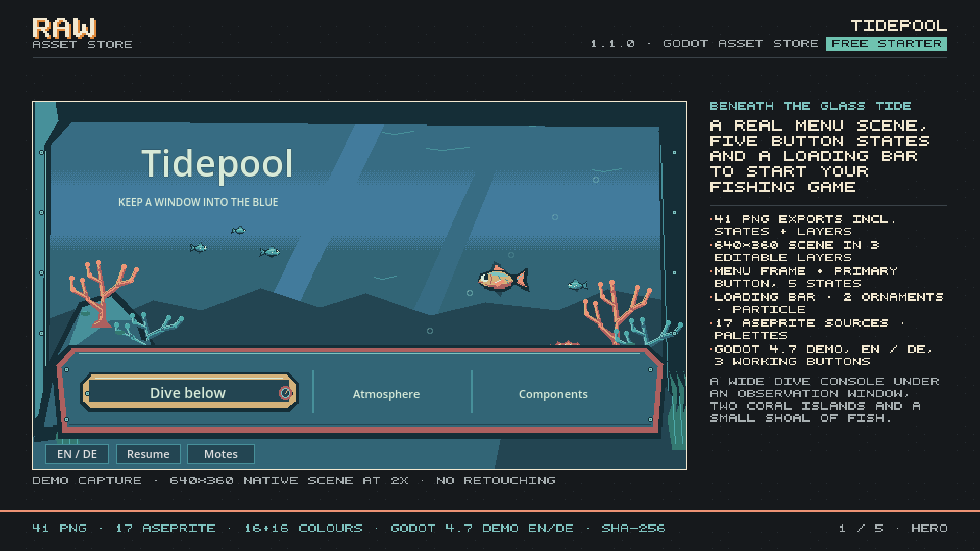980x551 pixels.
Task: Click the 'Godot 4.7 demo, EN / DE' bullet
Action: (x=821, y=355)
